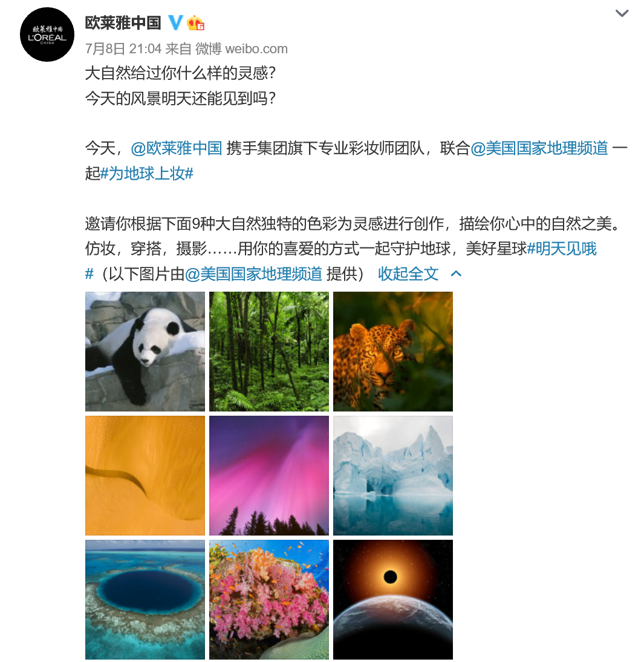Viewport: 644px width, 662px height.
Task: View the panda photo thumbnail
Action: (145, 351)
